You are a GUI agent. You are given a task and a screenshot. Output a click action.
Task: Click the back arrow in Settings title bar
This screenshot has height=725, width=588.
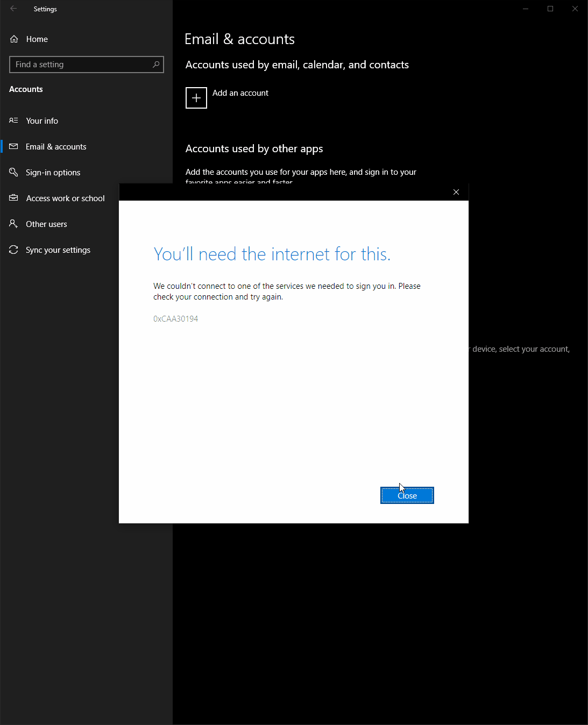pyautogui.click(x=13, y=9)
